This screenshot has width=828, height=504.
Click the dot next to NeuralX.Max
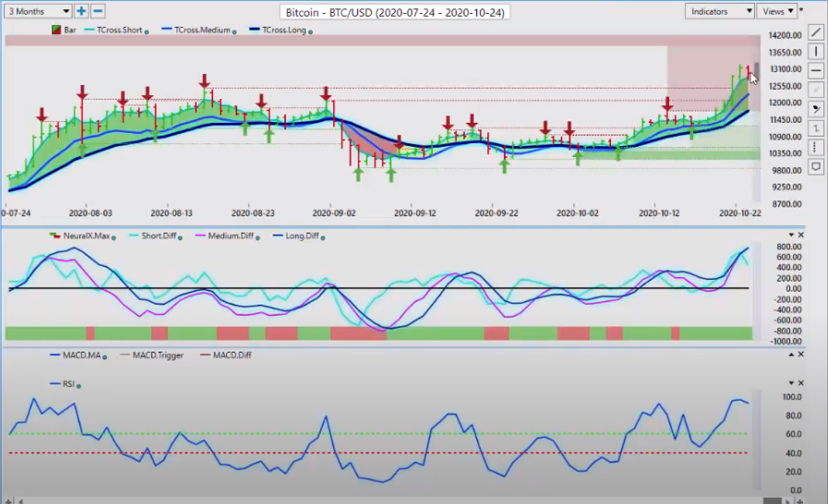(114, 237)
